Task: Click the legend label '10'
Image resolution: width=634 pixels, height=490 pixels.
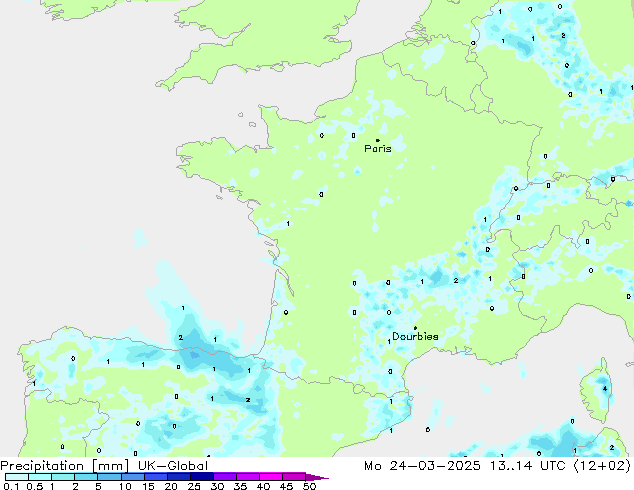Action: click(x=125, y=486)
